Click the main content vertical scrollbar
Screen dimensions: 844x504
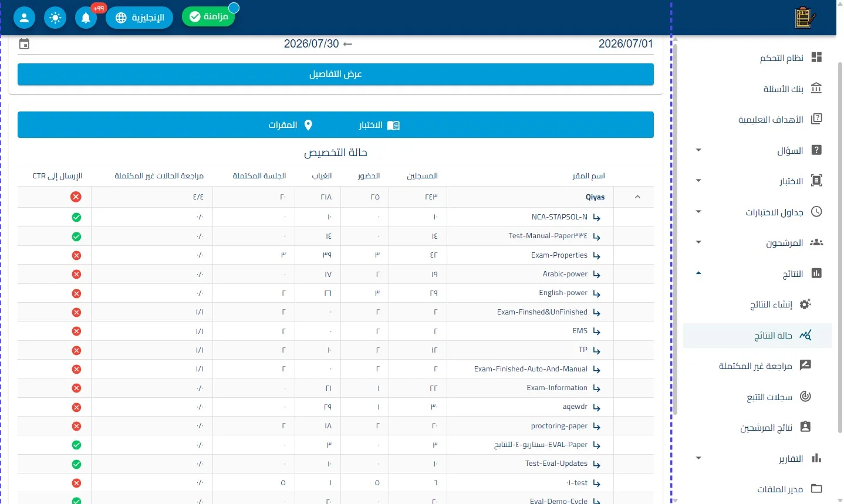(x=675, y=229)
